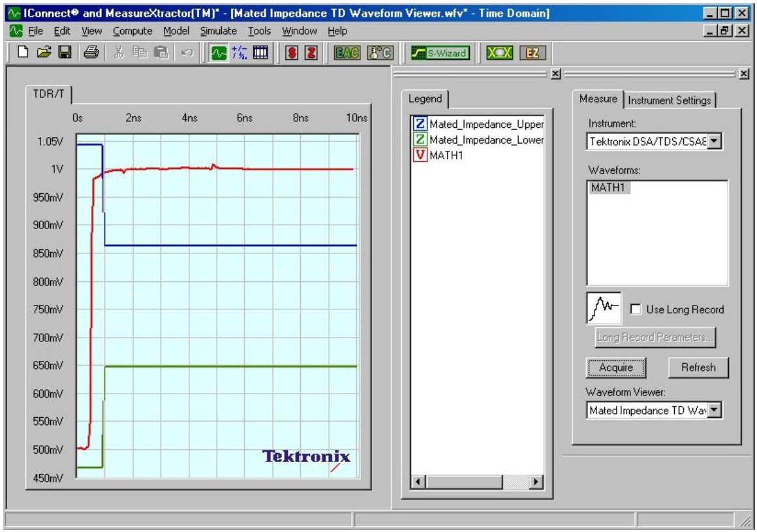This screenshot has width=757, height=532.
Task: Undo with the curved arrow icon
Action: pos(187,52)
